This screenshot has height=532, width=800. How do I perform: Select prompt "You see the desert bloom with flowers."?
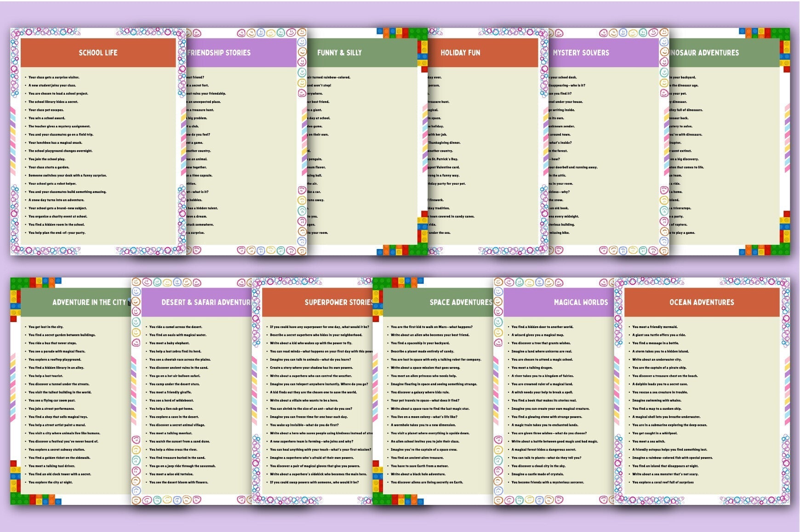pos(179,482)
